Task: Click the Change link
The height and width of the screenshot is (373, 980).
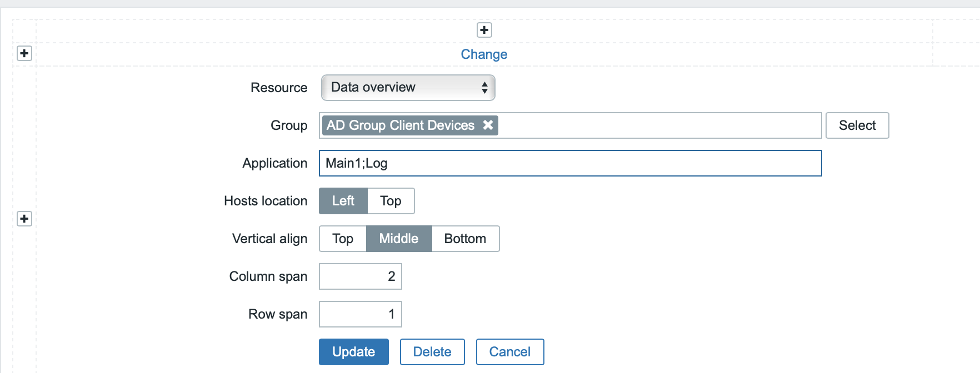Action: click(484, 54)
